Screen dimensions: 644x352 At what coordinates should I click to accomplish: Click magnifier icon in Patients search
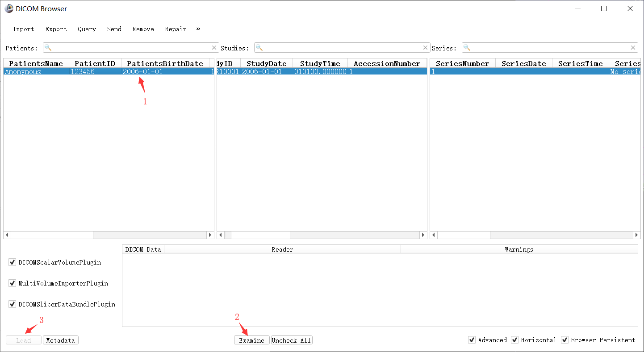tap(48, 48)
